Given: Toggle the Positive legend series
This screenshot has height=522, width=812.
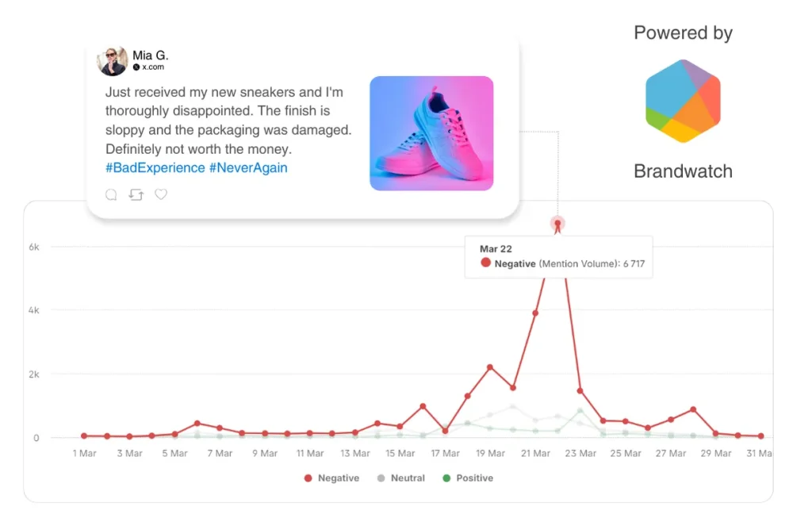Looking at the screenshot, I should 468,478.
